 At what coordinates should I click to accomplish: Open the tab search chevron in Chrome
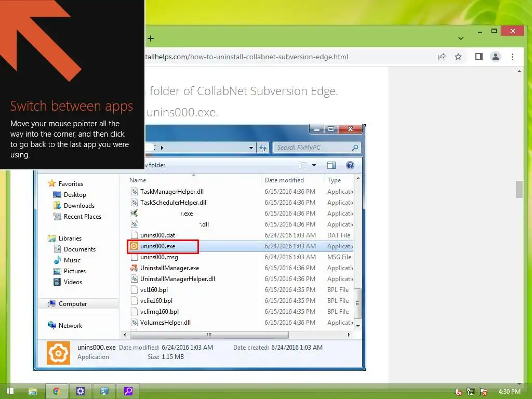[460, 38]
